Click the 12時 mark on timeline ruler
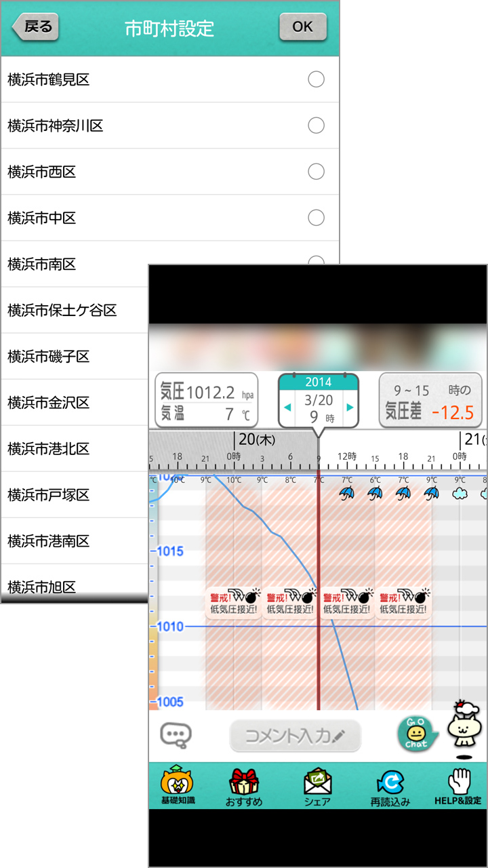Viewport: 488px width, 868px height. click(x=346, y=457)
